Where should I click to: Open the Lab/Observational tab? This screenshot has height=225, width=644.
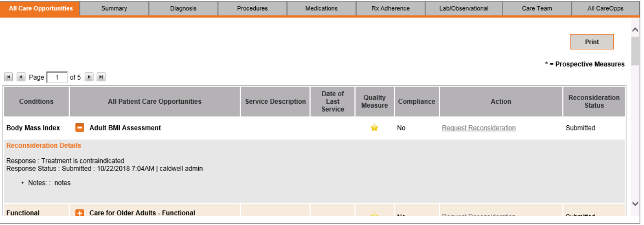click(464, 8)
